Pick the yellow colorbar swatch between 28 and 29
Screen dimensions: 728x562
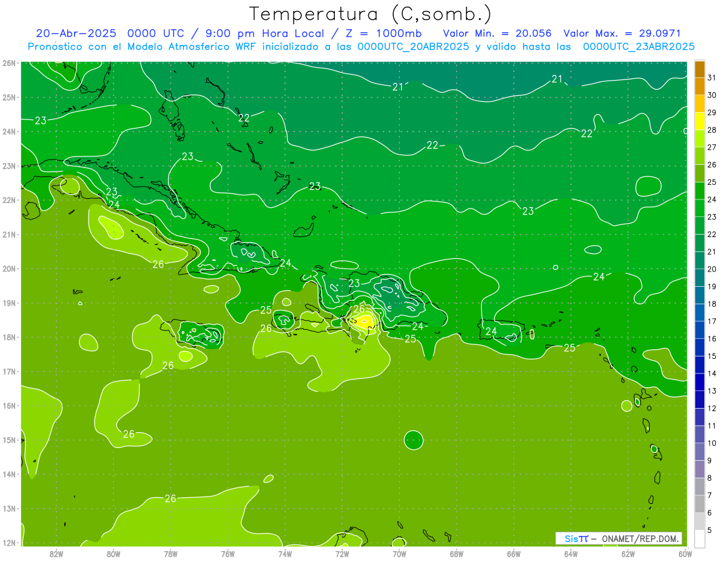coord(699,121)
